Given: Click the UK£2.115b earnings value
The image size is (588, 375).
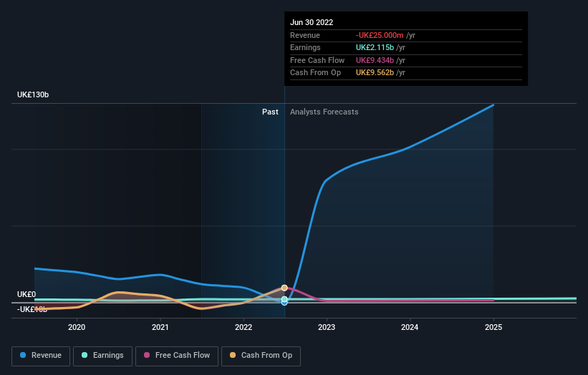Looking at the screenshot, I should pos(375,47).
